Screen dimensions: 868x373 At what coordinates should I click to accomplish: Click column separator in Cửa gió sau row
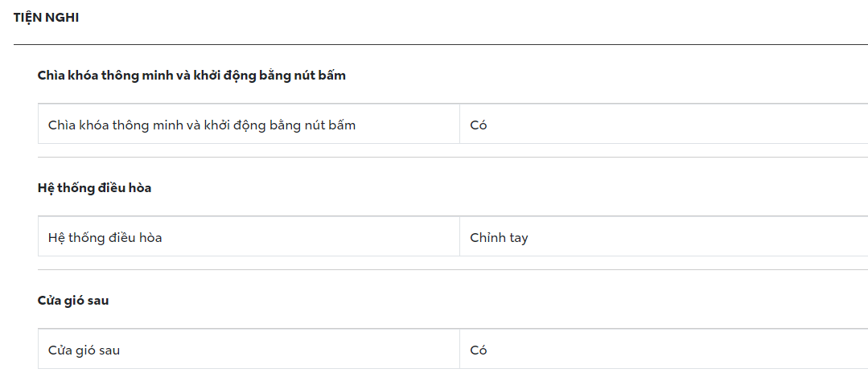click(x=459, y=349)
